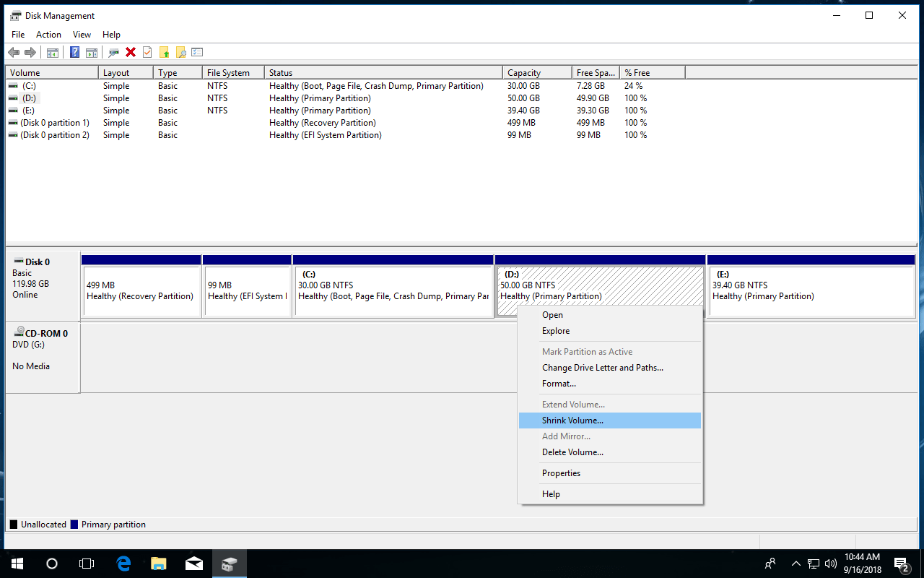The width and height of the screenshot is (924, 578).
Task: Show hidden icons in the system tray
Action: 796,564
